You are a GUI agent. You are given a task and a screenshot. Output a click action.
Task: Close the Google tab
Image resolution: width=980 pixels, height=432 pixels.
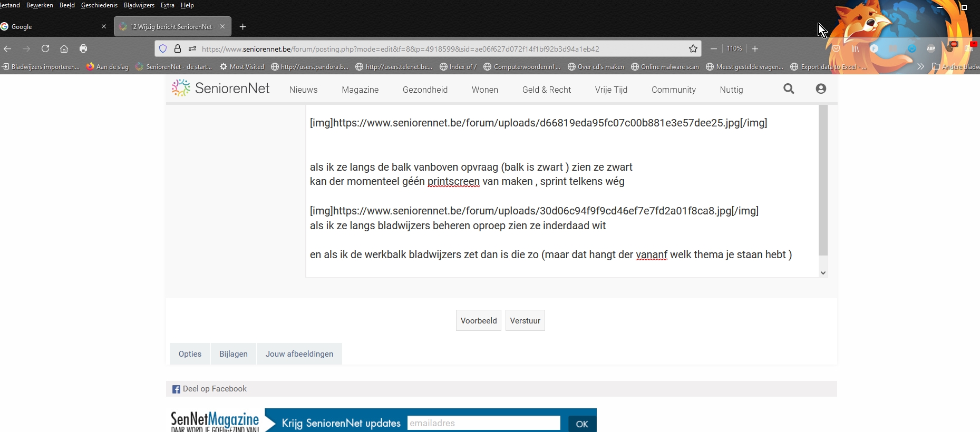tap(103, 26)
